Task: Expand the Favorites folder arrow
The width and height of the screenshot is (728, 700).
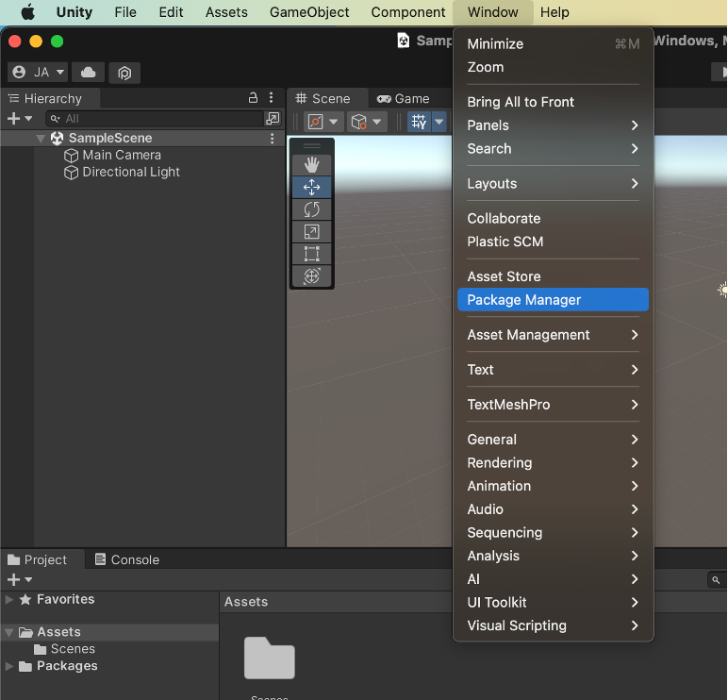Action: [x=8, y=599]
